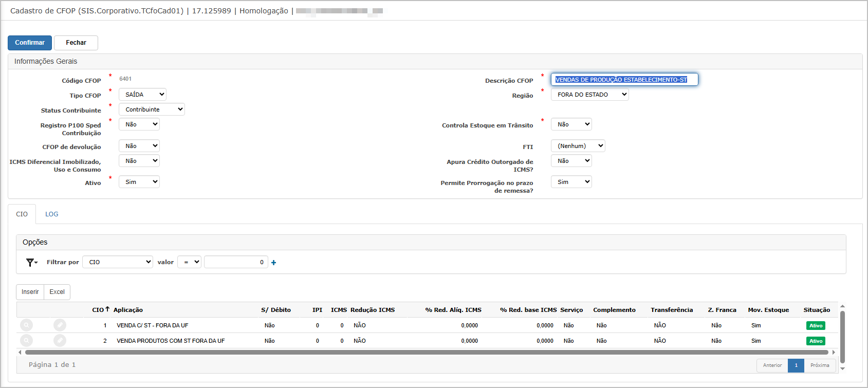Click the filter funnel icon
This screenshot has height=388, width=868.
tap(31, 263)
